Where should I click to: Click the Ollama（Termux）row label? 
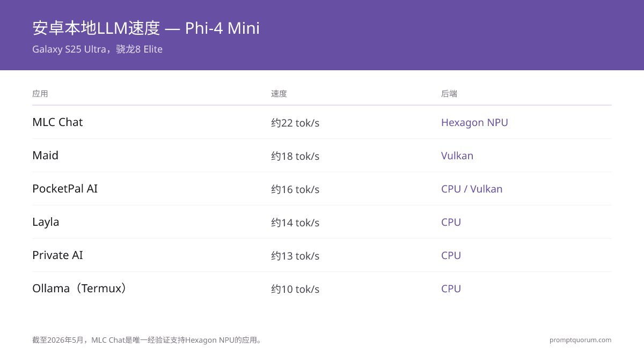(x=80, y=289)
